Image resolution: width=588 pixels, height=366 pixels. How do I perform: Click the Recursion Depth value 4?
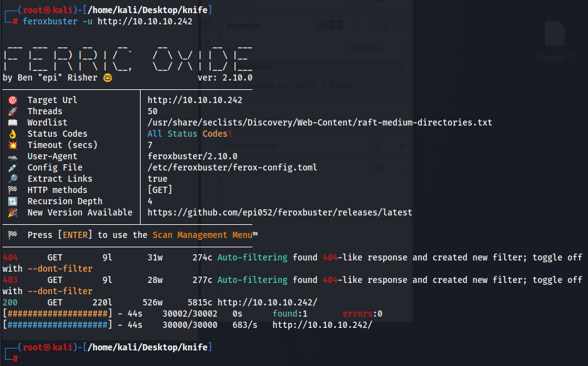coord(150,201)
